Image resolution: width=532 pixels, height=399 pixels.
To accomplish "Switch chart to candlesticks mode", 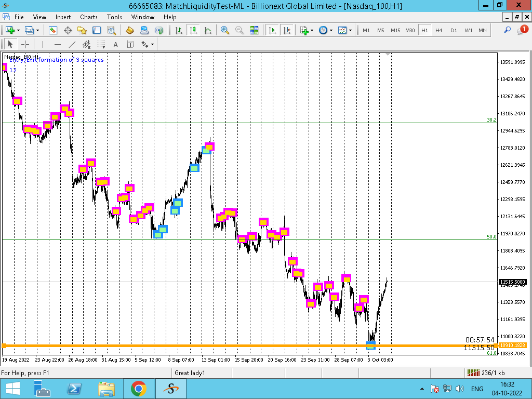I will [x=193, y=30].
